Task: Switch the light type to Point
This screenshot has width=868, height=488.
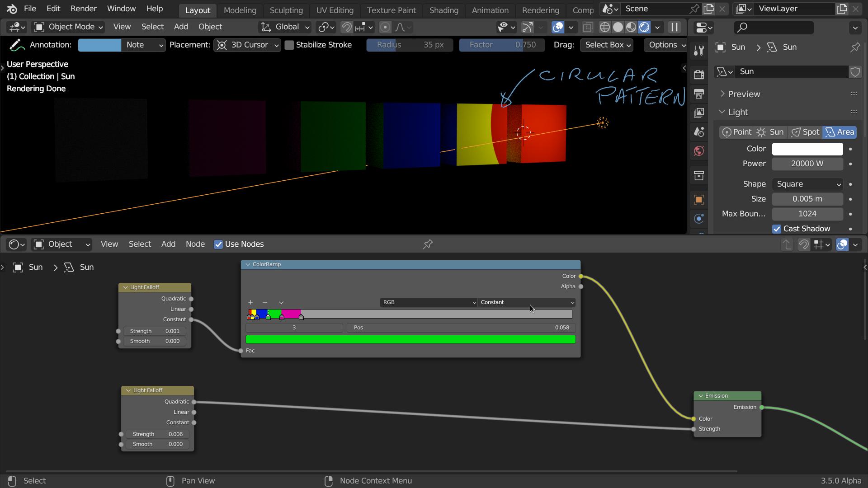Action: click(x=736, y=132)
